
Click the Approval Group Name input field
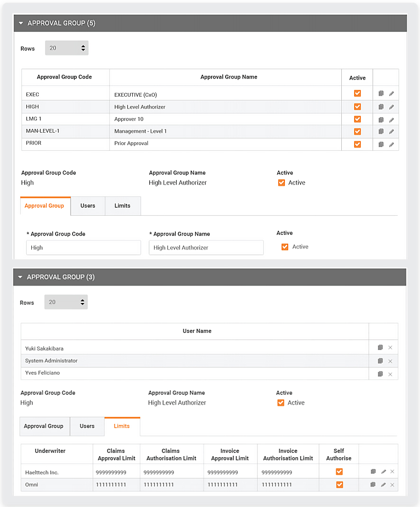coord(206,248)
